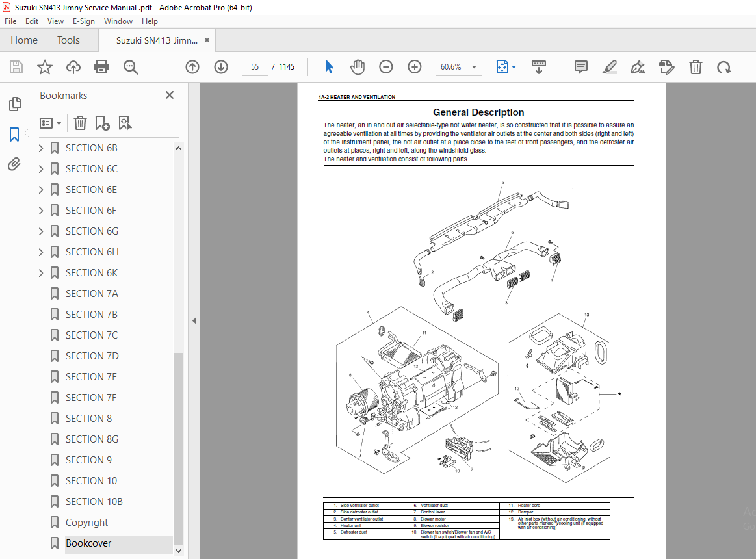The width and height of the screenshot is (756, 559).
Task: Jump to SECTION 10B bookmark
Action: pos(94,502)
